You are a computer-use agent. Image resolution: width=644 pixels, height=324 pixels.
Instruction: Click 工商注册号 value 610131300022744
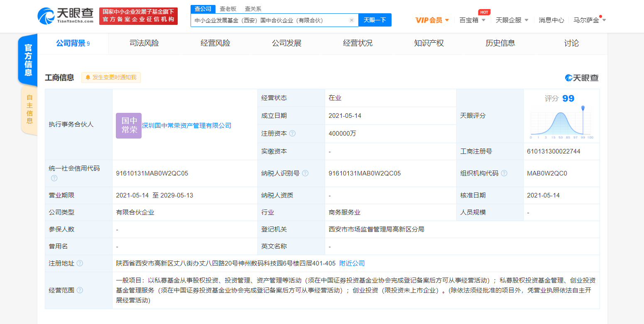[553, 151]
